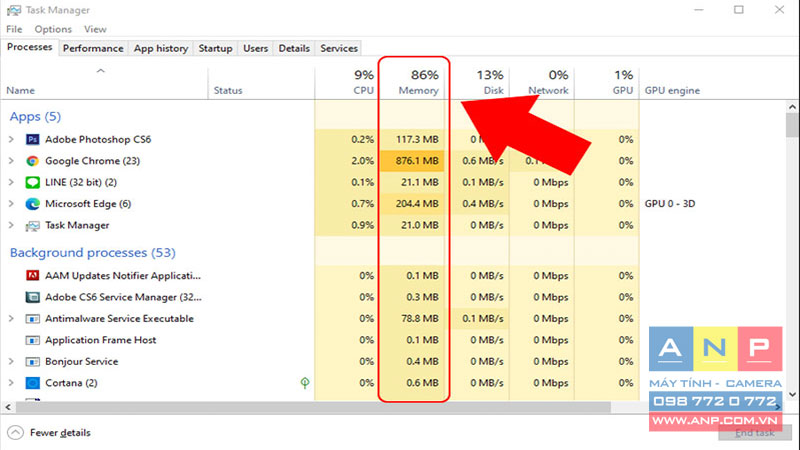
Task: Switch to the Performance tab
Action: [93, 48]
